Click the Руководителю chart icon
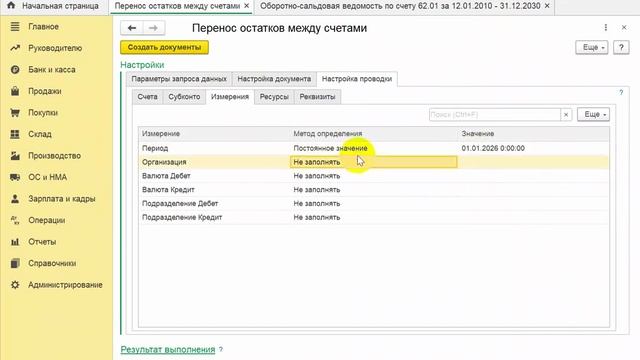 coord(15,48)
